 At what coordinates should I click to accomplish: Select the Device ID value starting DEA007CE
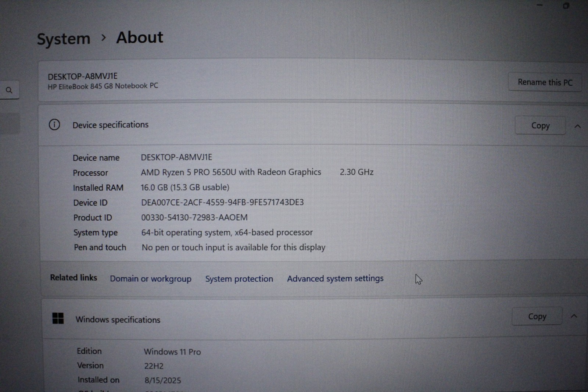[222, 202]
